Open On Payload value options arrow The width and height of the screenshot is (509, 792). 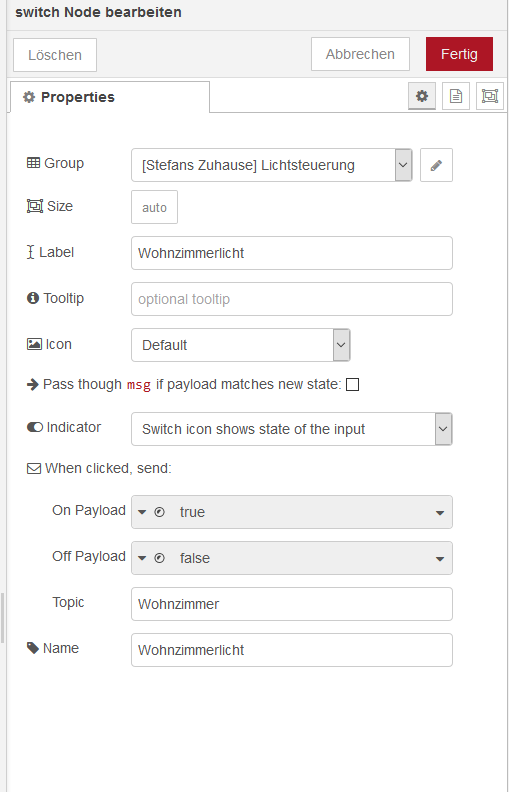[440, 513]
